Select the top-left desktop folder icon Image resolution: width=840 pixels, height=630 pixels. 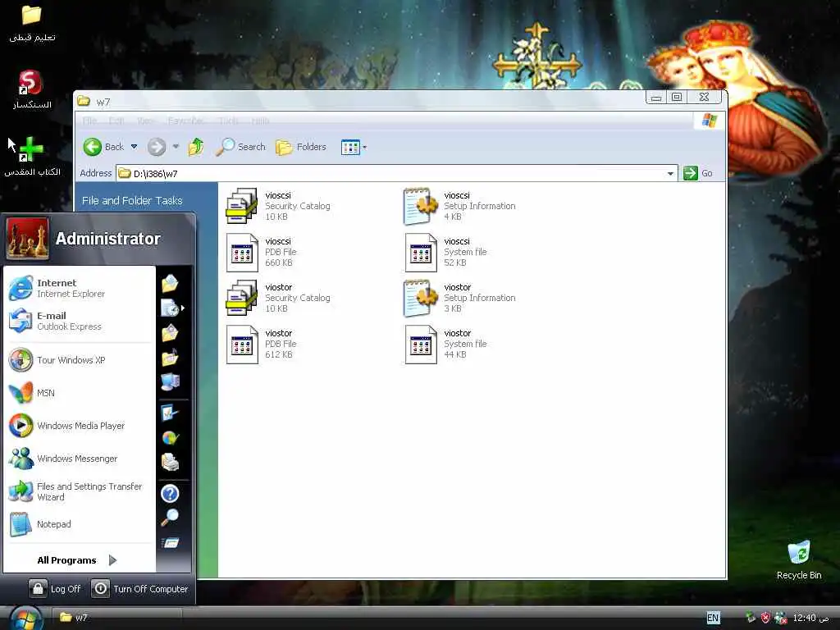32,22
